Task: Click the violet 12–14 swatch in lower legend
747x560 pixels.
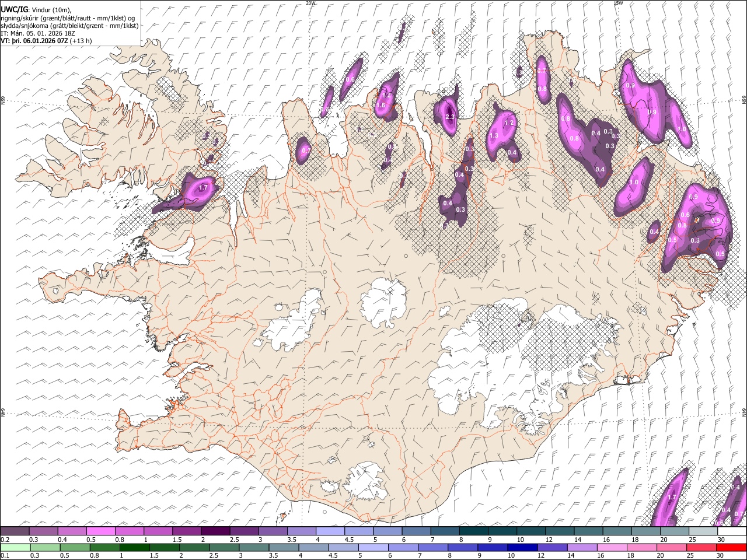Action: (552, 547)
